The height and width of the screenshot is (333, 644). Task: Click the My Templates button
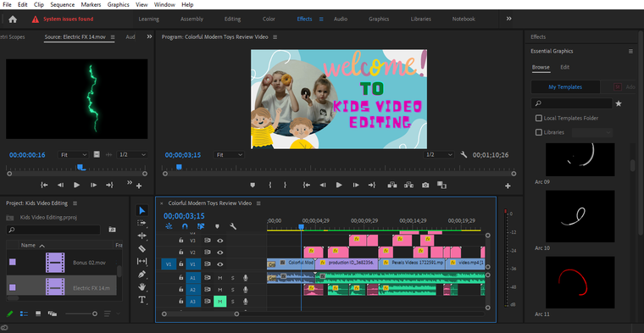tap(565, 87)
